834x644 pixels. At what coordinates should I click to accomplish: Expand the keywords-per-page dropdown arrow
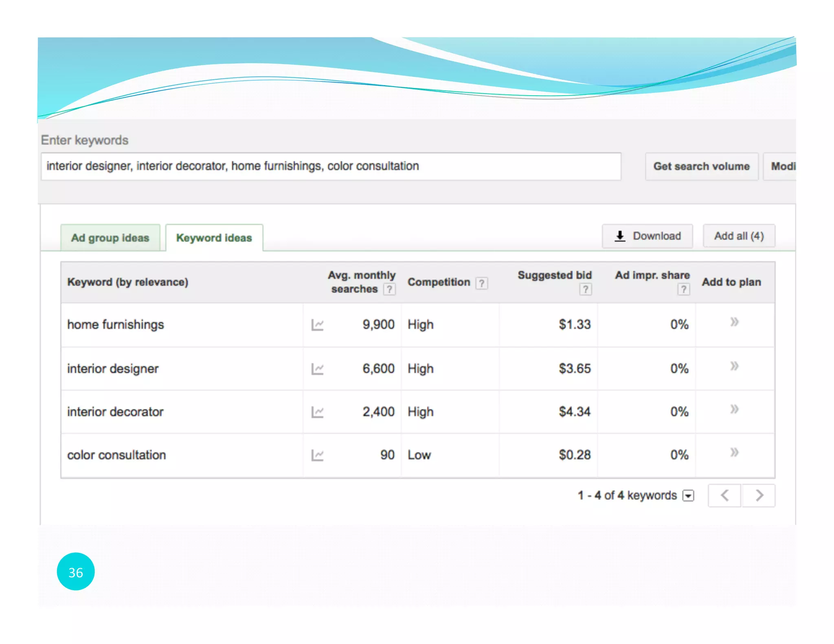point(688,496)
